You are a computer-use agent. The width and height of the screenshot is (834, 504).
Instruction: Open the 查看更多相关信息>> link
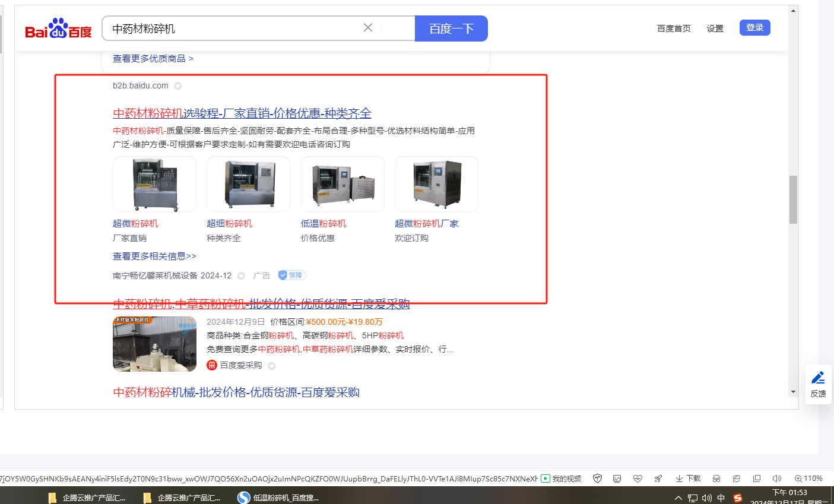(154, 256)
